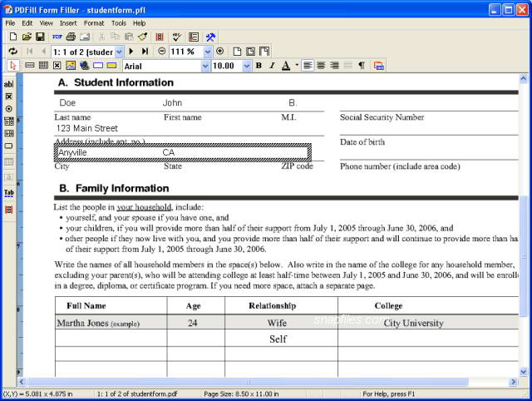532x401 pixels.
Task: Open a file with the folder icon
Action: [27, 37]
